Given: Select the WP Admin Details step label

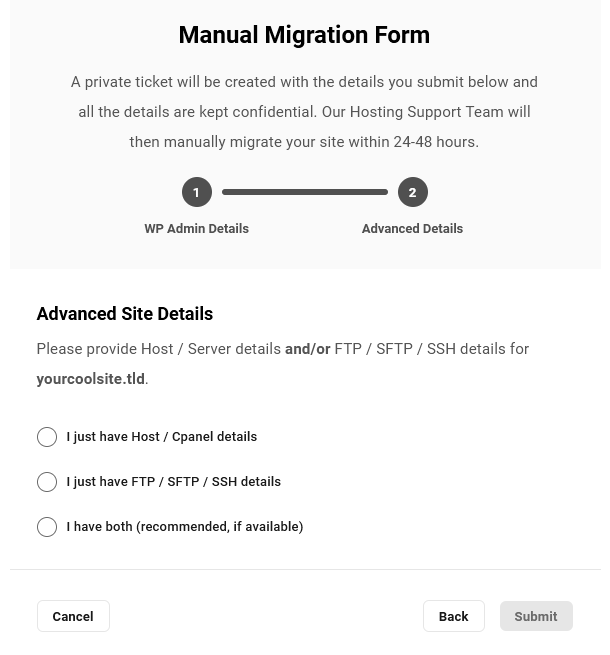Looking at the screenshot, I should point(196,228).
